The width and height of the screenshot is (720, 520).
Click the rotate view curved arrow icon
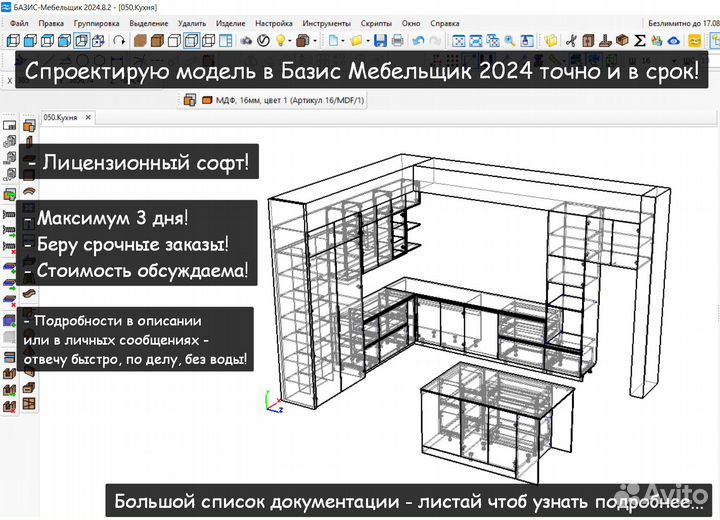pyautogui.click(x=119, y=41)
